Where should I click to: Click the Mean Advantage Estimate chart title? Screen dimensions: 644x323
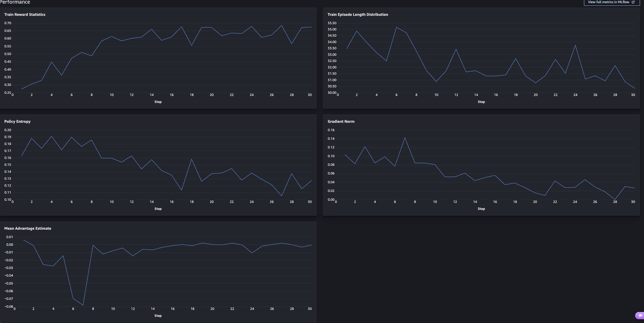(28, 228)
